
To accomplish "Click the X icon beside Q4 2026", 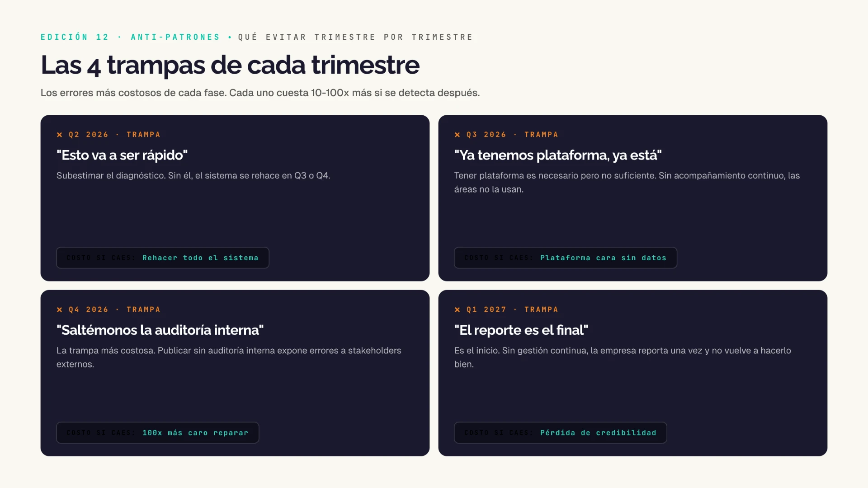I will 59,310.
